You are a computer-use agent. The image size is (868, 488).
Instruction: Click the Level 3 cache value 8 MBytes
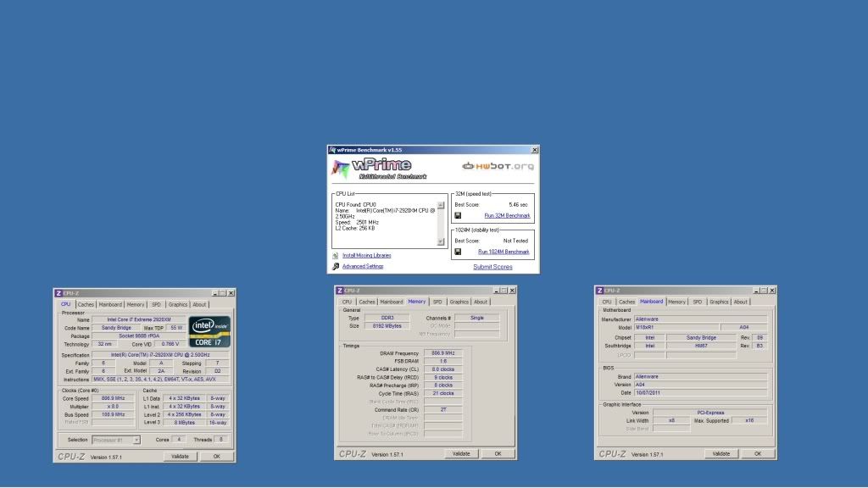point(184,422)
